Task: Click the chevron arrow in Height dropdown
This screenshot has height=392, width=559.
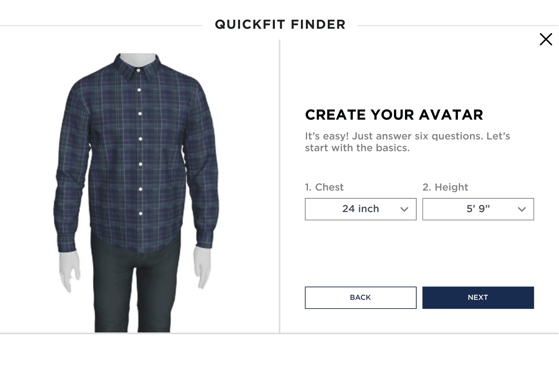Action: [522, 209]
